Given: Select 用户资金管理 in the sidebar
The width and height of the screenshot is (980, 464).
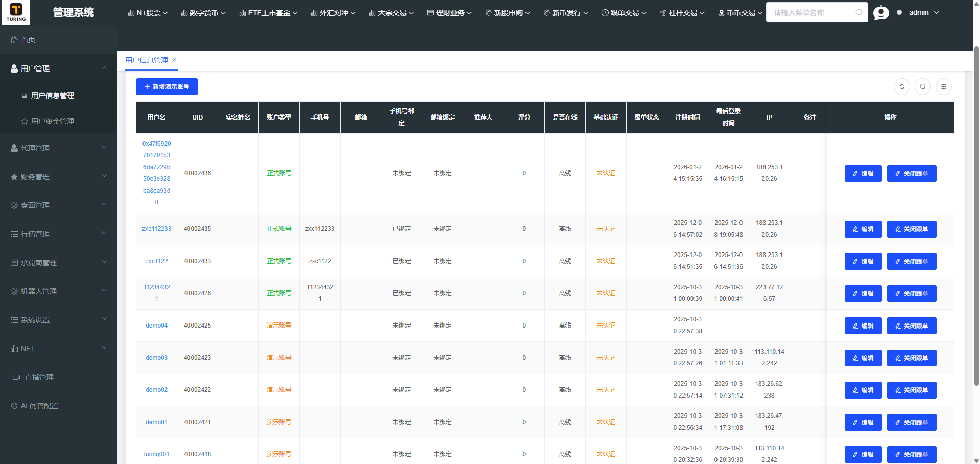Looking at the screenshot, I should [x=52, y=121].
